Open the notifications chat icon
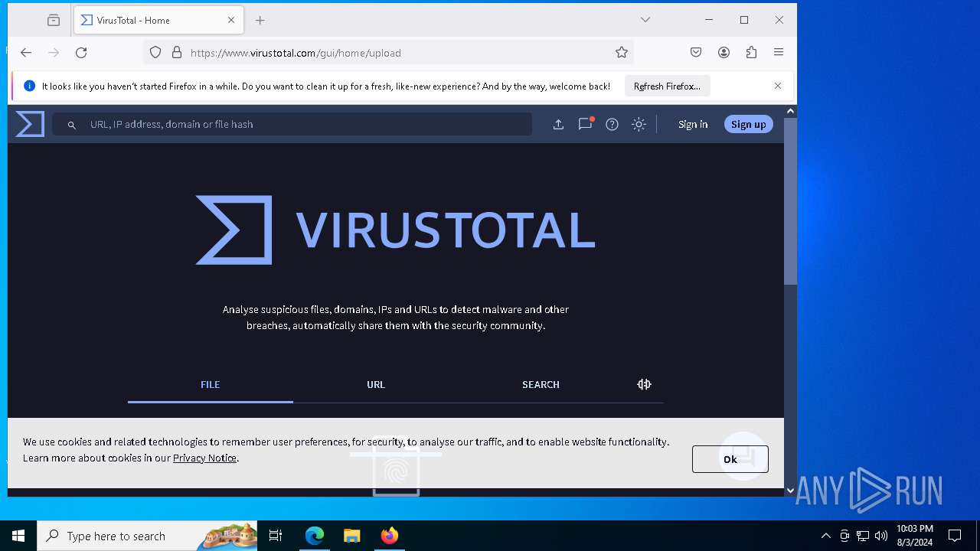 [x=585, y=124]
